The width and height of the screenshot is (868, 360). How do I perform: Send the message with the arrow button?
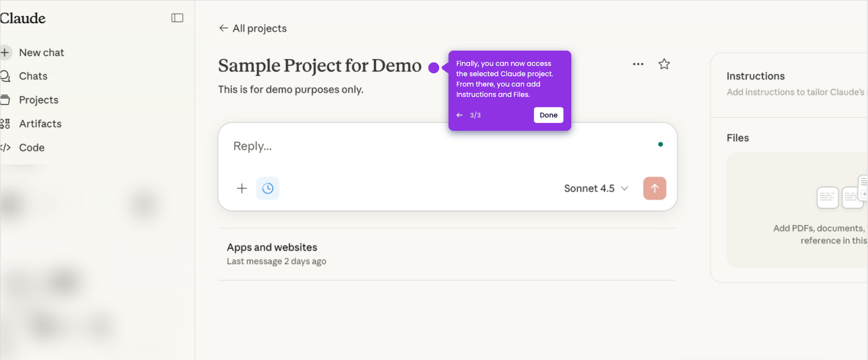coord(655,188)
